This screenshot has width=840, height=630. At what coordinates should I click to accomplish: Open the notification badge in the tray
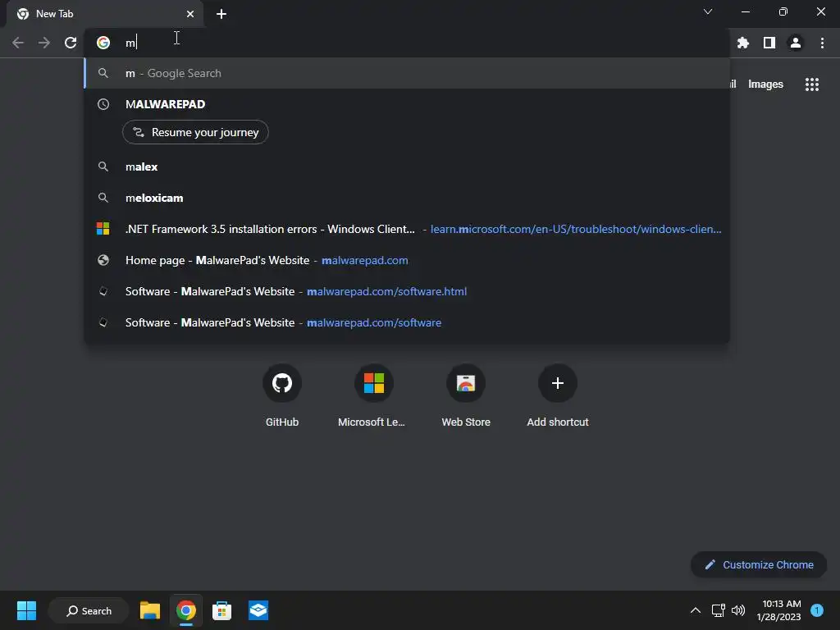817,610
